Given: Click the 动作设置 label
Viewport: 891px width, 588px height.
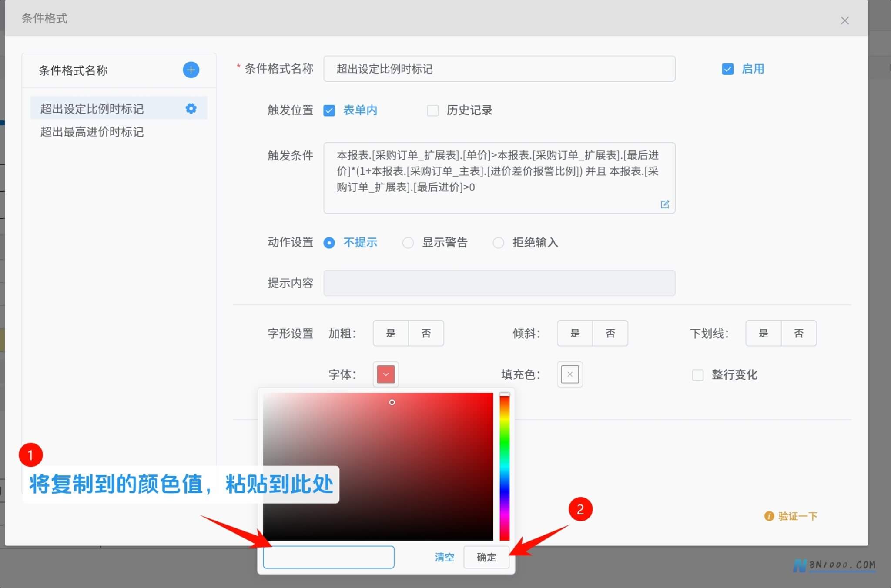Looking at the screenshot, I should (290, 242).
